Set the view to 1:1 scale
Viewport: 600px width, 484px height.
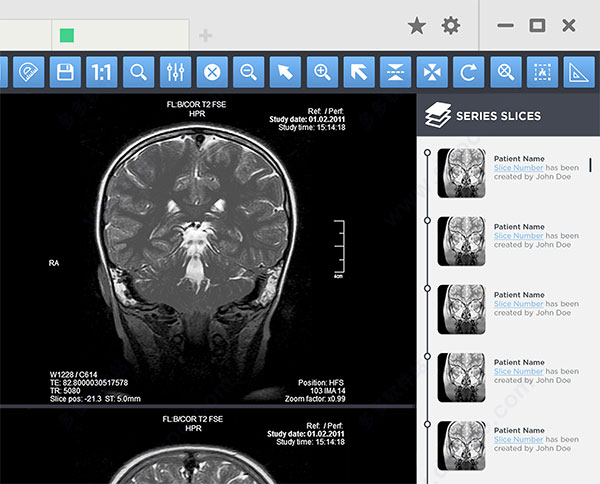pos(102,72)
